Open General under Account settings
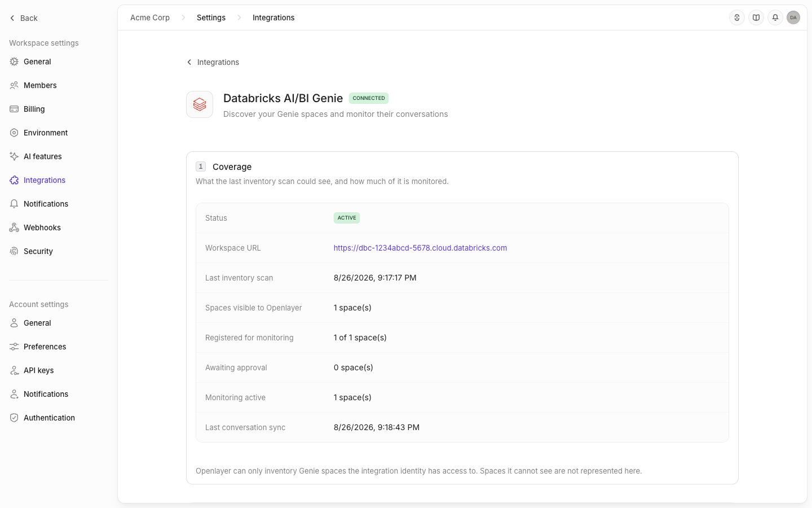The height and width of the screenshot is (508, 812). 37,323
